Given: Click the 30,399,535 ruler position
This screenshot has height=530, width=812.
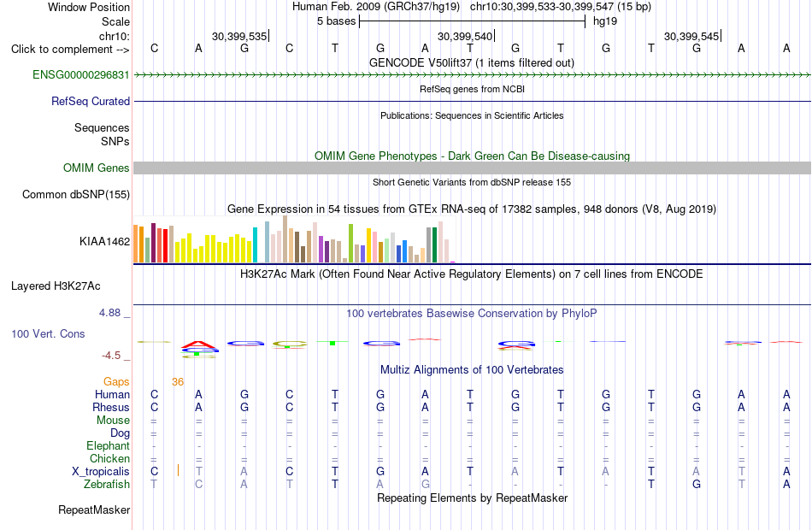Looking at the screenshot, I should 239,36.
